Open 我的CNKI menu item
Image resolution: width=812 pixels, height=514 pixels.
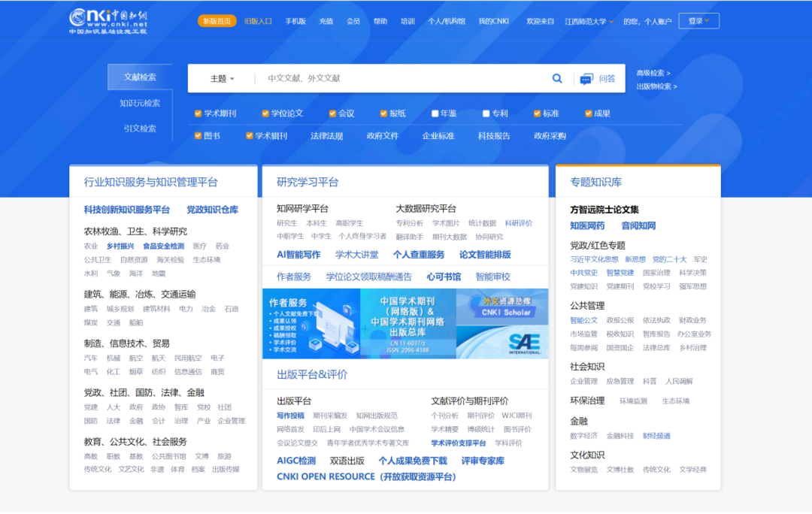pos(493,21)
